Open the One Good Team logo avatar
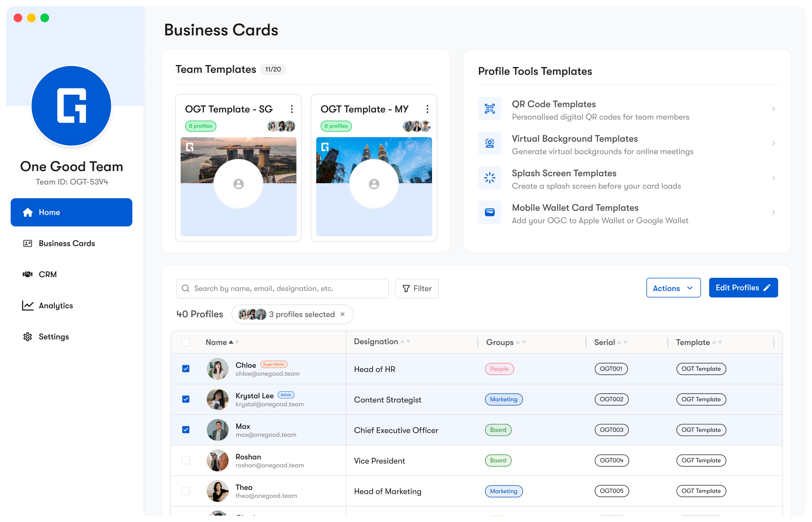 pos(71,106)
